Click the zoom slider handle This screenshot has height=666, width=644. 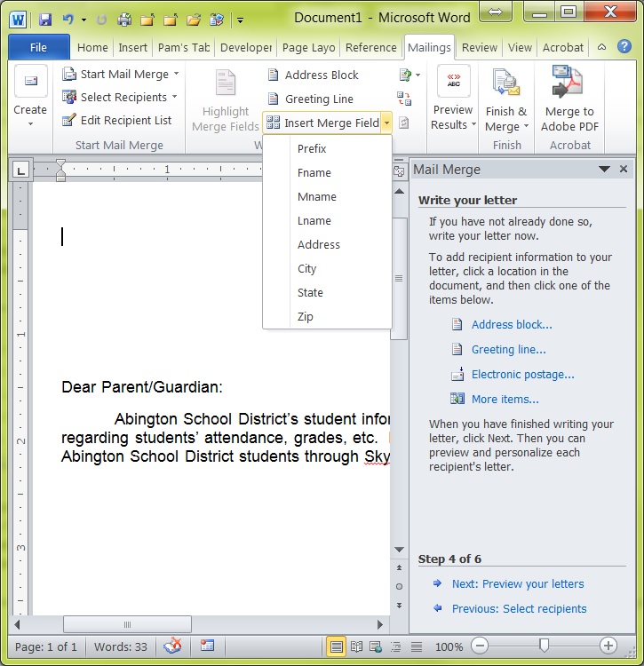point(545,646)
